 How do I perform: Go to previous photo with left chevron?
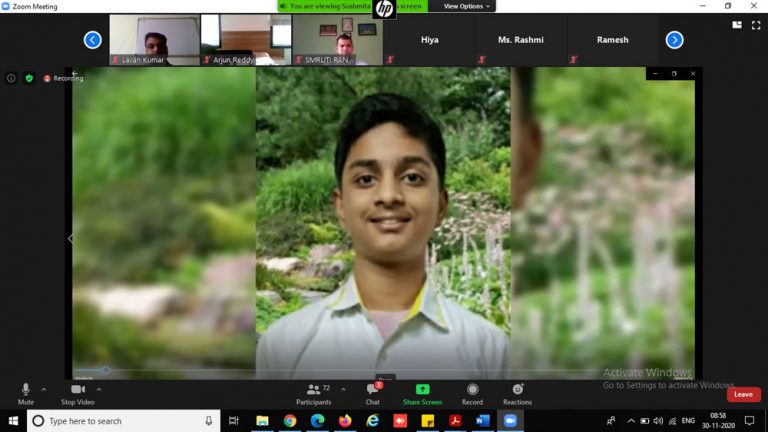70,239
